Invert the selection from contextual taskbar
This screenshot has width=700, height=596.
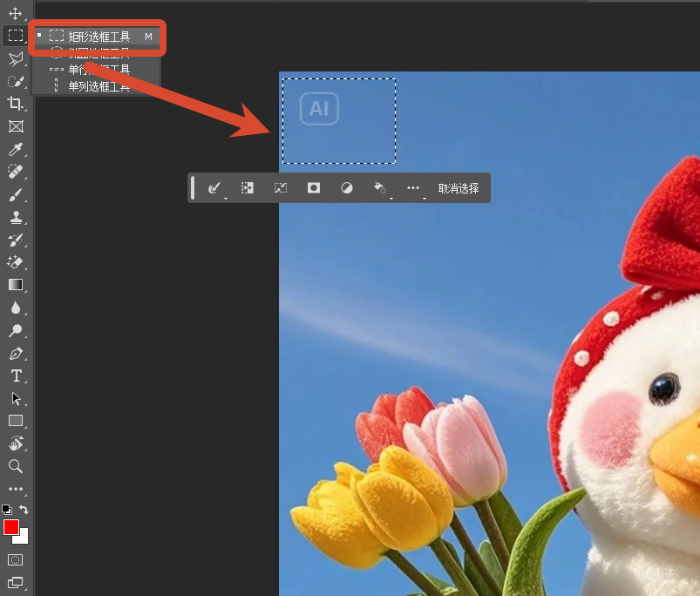(248, 188)
